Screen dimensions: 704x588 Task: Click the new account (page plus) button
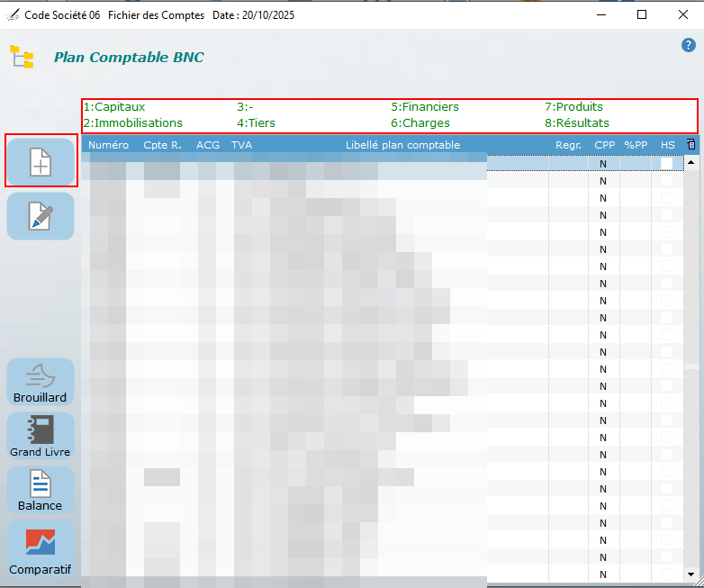point(41,162)
